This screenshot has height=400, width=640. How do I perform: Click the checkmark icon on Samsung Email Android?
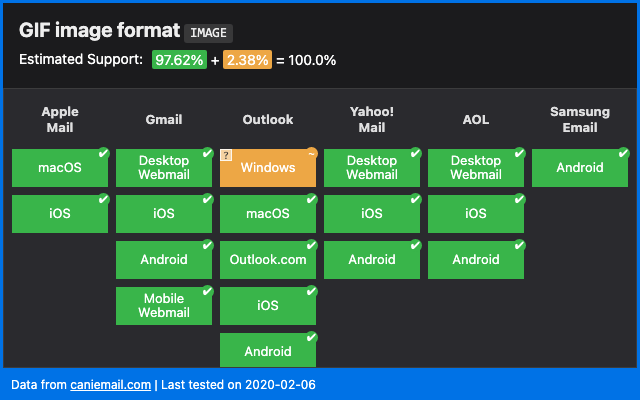coord(623,153)
